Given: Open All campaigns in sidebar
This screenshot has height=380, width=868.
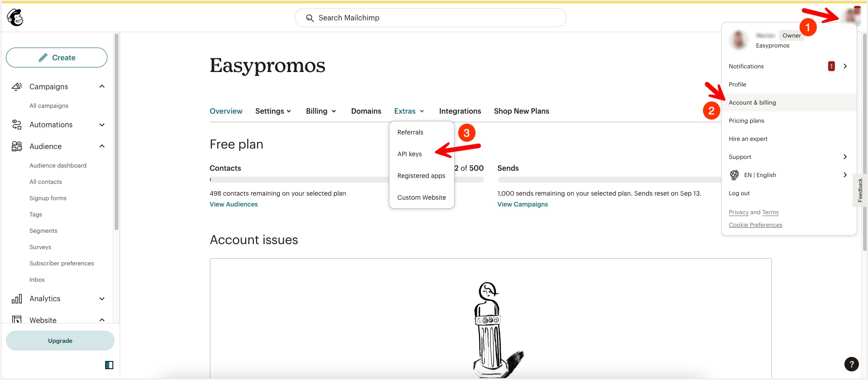Looking at the screenshot, I should tap(49, 106).
